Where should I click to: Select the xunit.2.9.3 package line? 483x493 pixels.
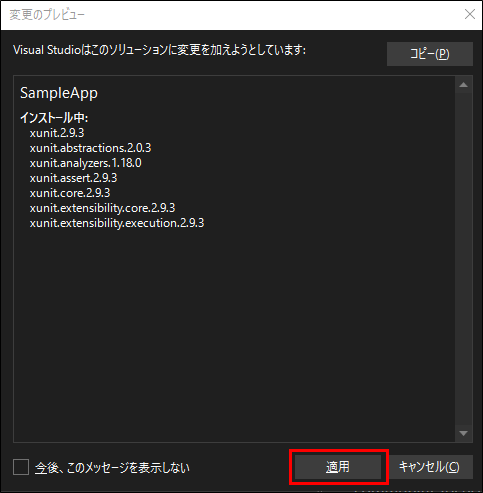click(57, 133)
